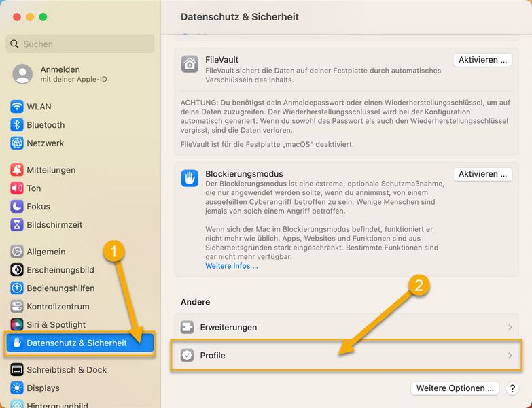
Task: Open the Fokus moon icon
Action: pos(16,206)
